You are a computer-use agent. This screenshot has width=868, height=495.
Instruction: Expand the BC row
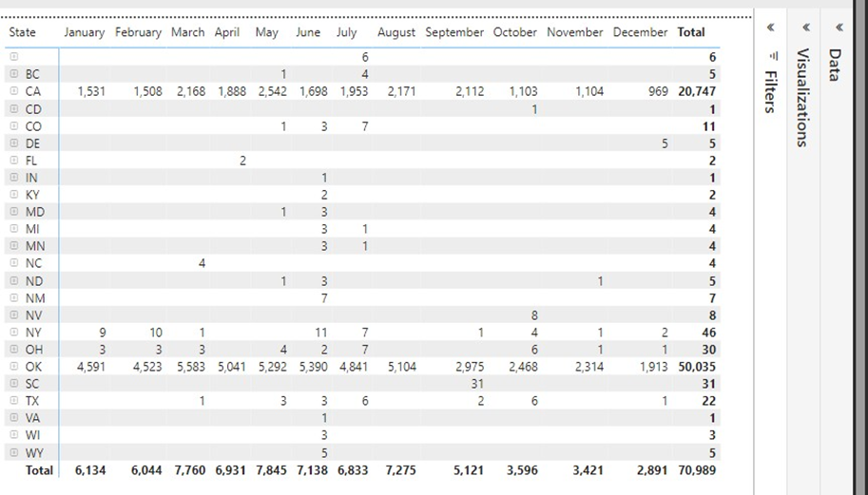[14, 73]
